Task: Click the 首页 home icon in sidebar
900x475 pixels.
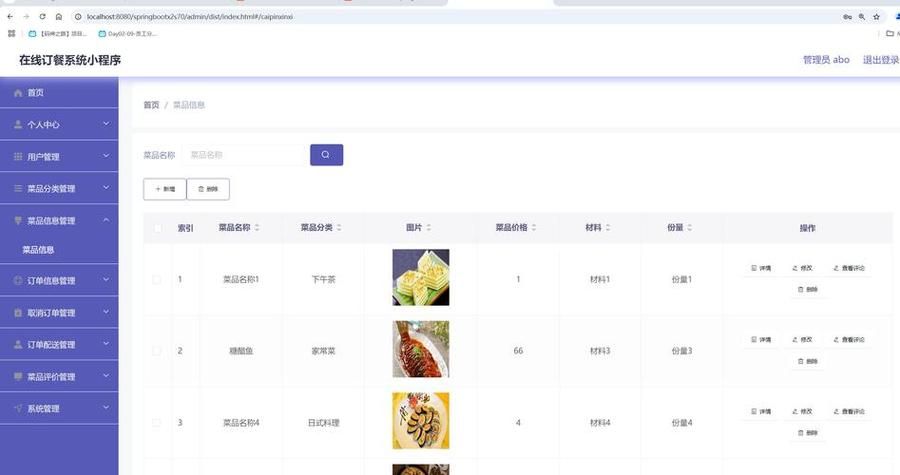Action: 18,93
